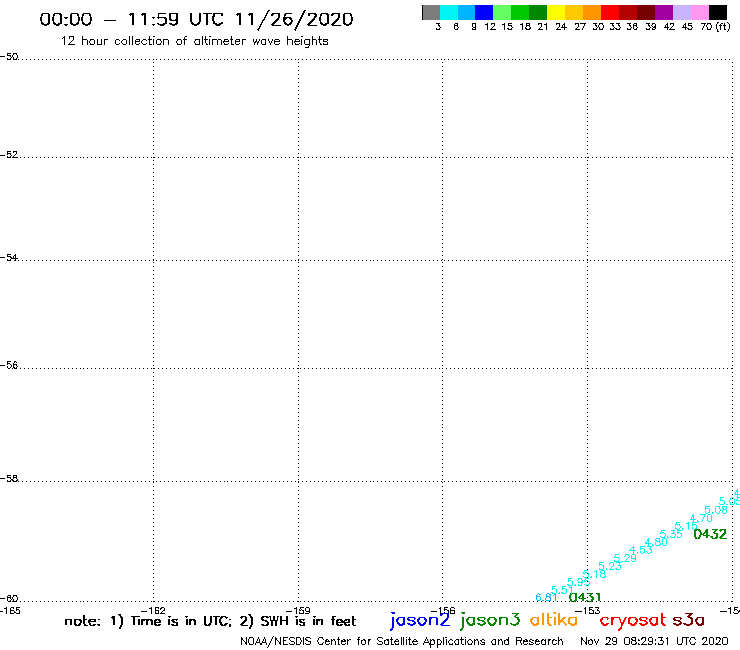Click the light green legend swatch
Image resolution: width=740 pixels, height=650 pixels.
(502, 12)
